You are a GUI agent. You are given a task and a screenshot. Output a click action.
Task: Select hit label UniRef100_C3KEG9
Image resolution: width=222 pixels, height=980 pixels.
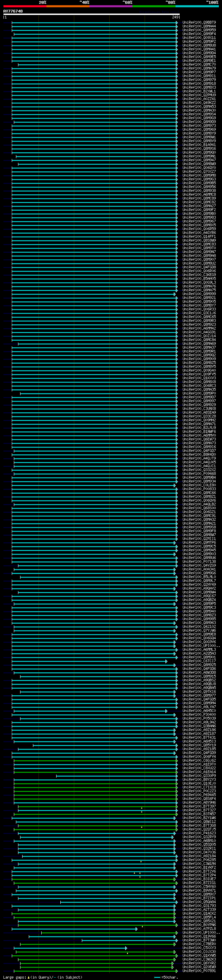coord(199,275)
